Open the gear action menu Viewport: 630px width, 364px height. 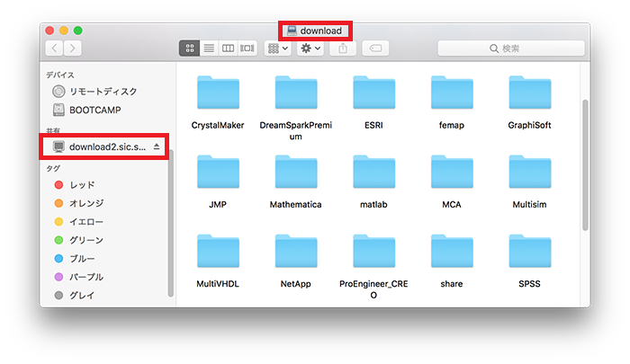tap(310, 49)
